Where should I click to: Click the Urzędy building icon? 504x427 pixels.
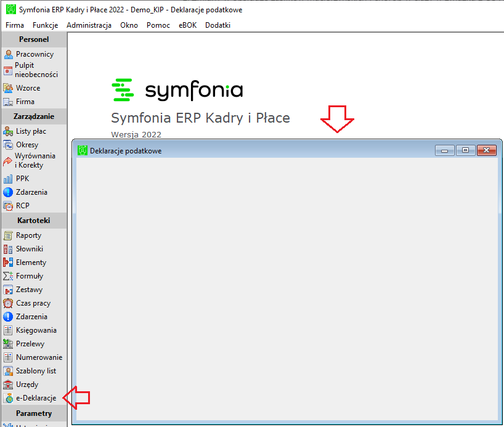point(8,384)
